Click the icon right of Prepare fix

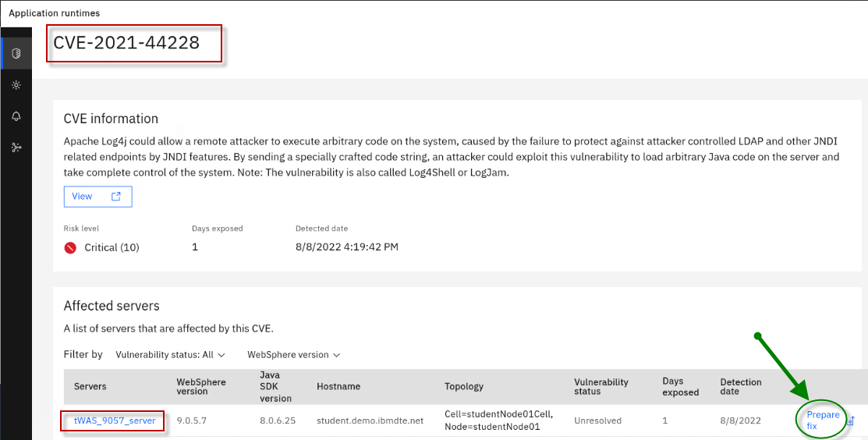(851, 421)
